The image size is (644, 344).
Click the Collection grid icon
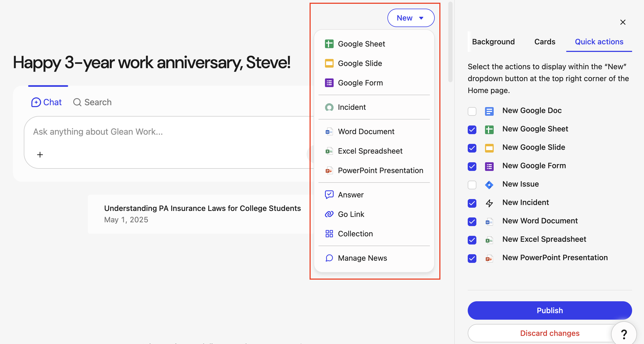point(329,234)
